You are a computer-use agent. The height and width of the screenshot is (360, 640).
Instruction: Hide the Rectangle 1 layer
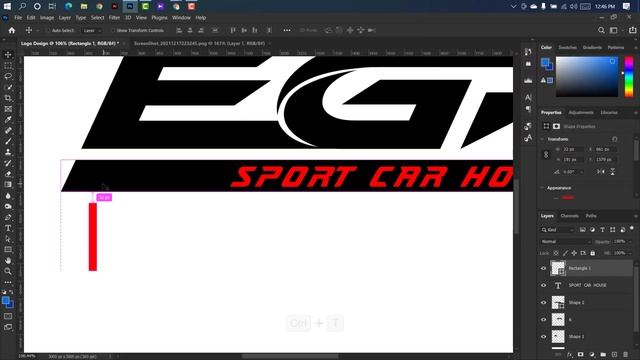click(x=543, y=269)
